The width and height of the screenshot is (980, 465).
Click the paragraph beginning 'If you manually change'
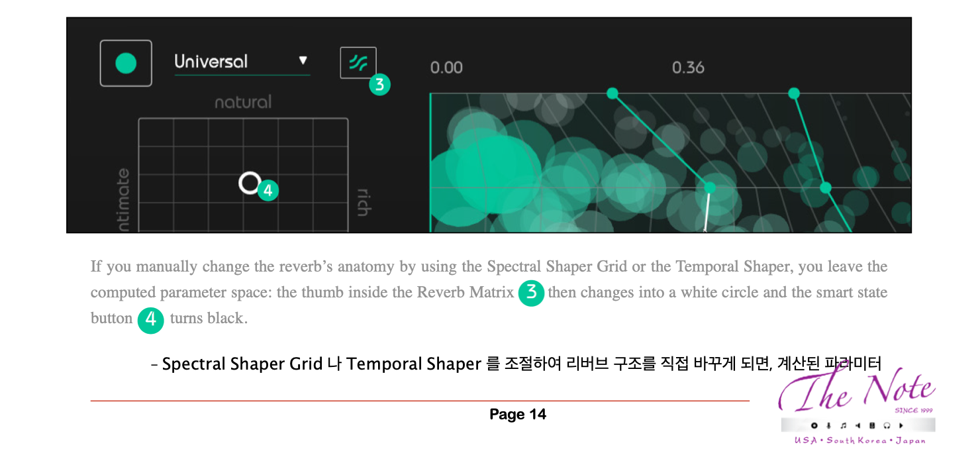[489, 292]
